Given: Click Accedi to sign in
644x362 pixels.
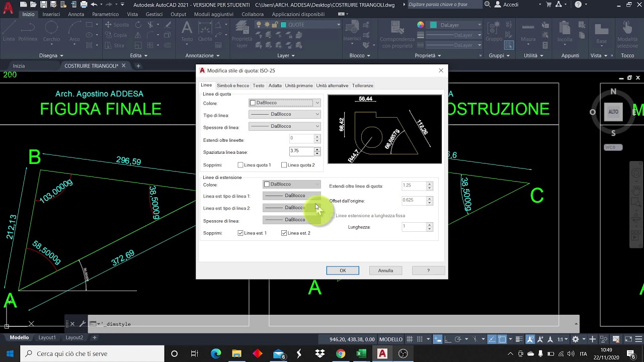Looking at the screenshot, I should coord(511,5).
